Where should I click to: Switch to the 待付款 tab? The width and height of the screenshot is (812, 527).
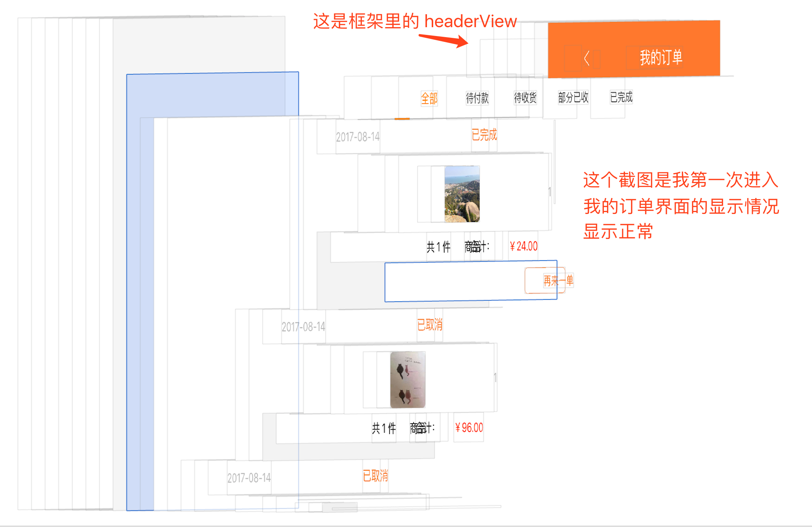click(477, 98)
